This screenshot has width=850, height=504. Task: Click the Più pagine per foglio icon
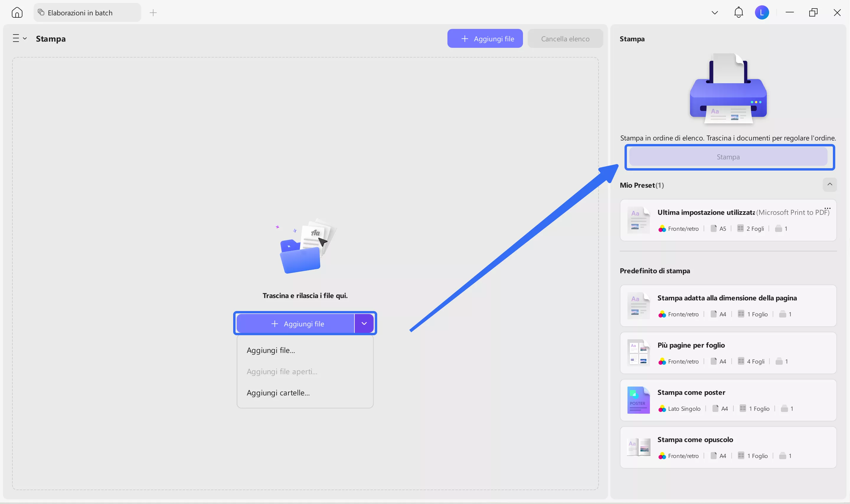pos(638,353)
